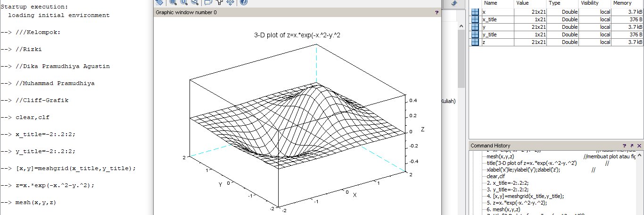Click the matrix icon for variable z
644x215 pixels.
475,42
